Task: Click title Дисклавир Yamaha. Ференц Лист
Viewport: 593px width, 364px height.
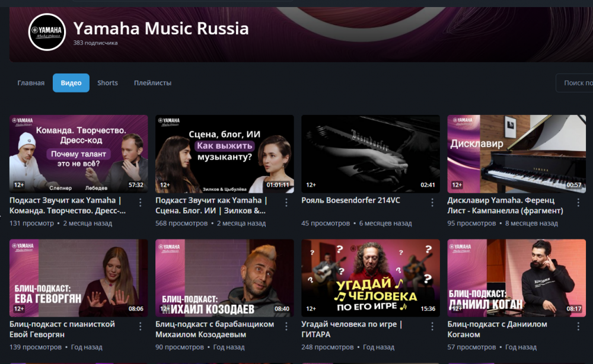Action: (x=505, y=205)
